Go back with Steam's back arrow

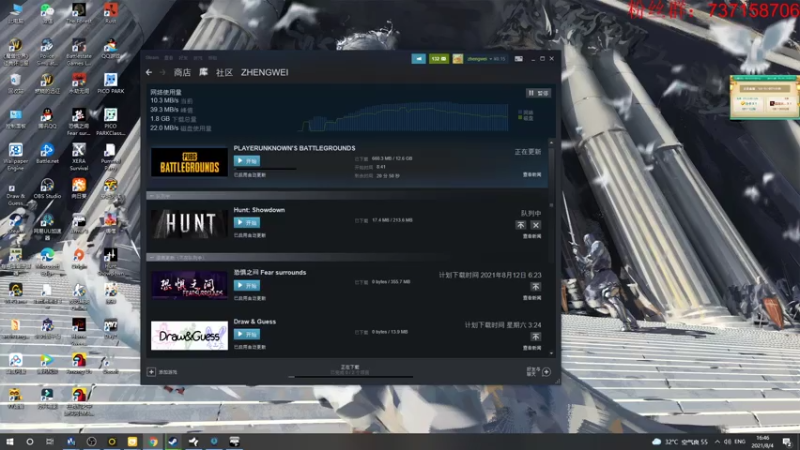149,72
